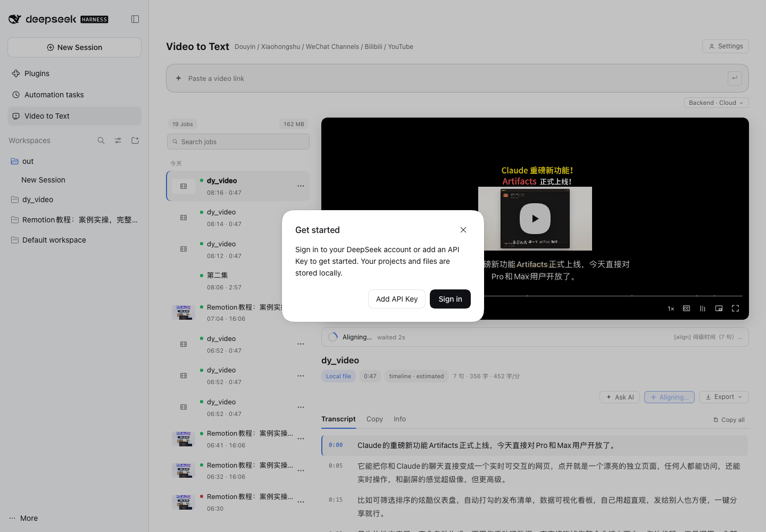Submit the video link with the enter icon
This screenshot has width=766, height=532.
735,78
